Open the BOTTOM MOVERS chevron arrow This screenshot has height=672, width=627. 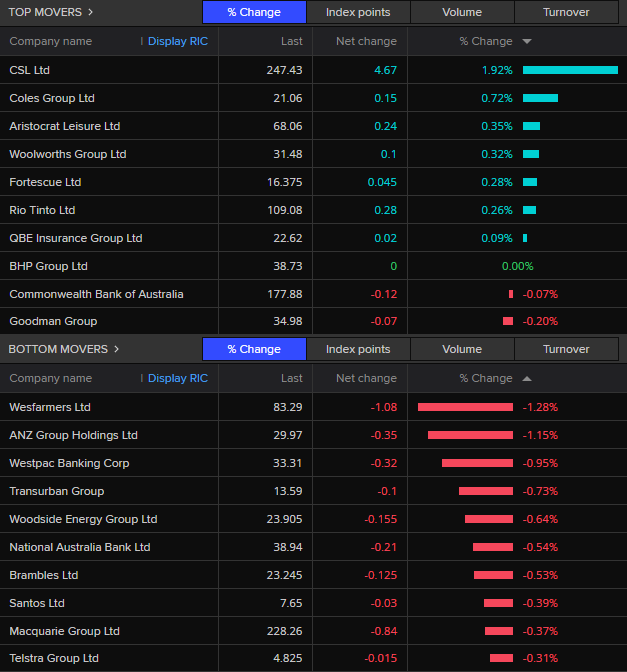pyautogui.click(x=117, y=349)
